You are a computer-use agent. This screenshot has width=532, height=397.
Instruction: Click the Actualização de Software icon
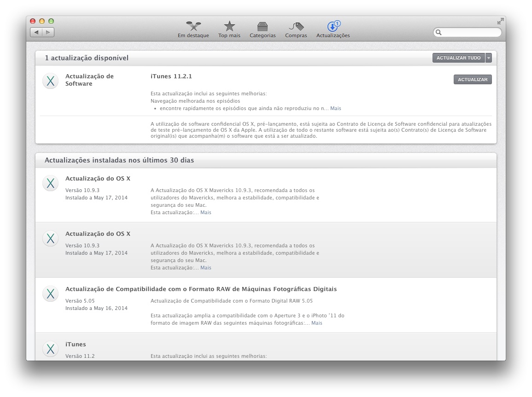[51, 81]
